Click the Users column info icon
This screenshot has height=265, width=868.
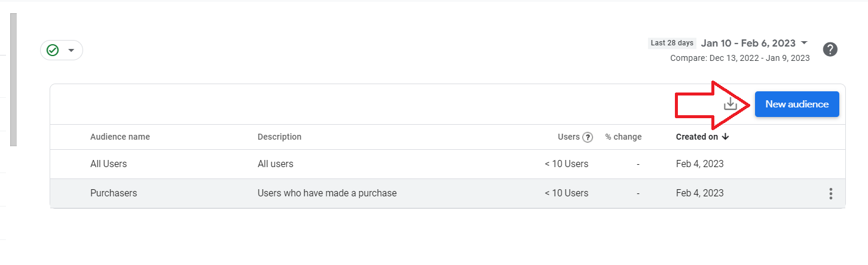[588, 137]
